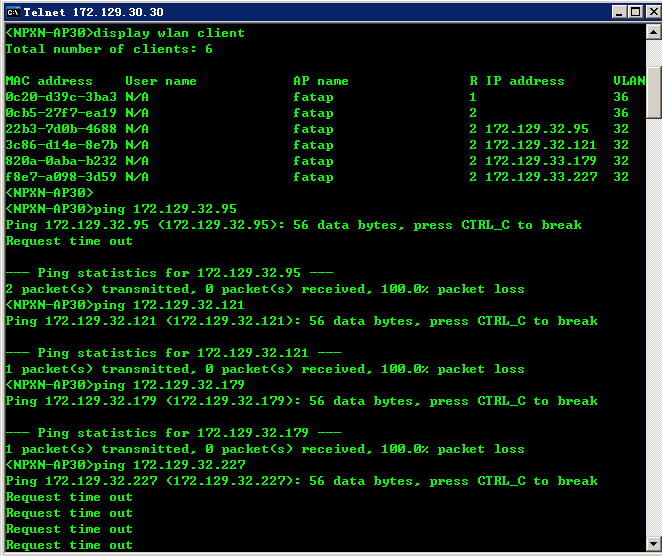Image resolution: width=662 pixels, height=556 pixels.
Task: Click the 'VLAN' column header
Action: point(629,81)
